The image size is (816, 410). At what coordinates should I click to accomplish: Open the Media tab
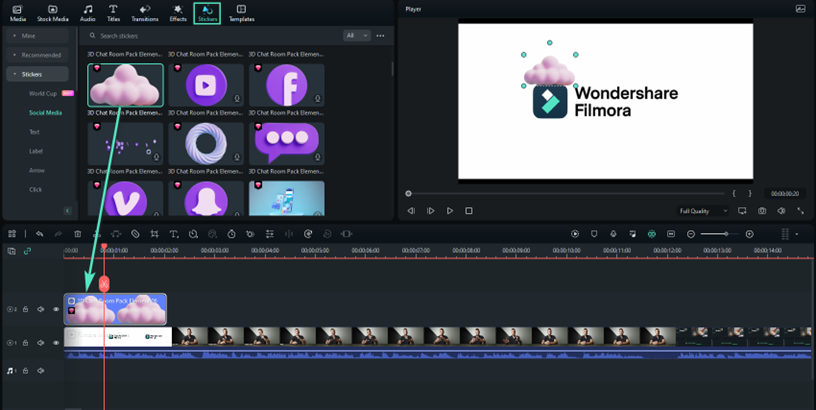pyautogui.click(x=18, y=13)
